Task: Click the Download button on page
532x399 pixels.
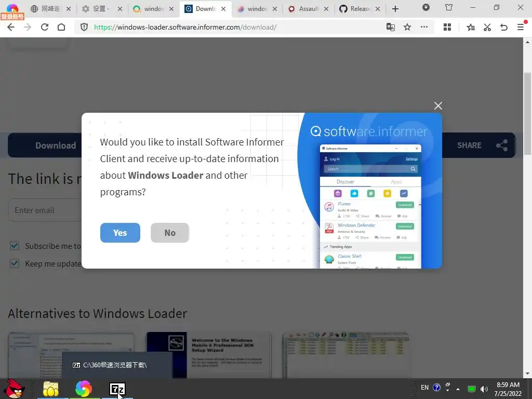Action: (56, 145)
